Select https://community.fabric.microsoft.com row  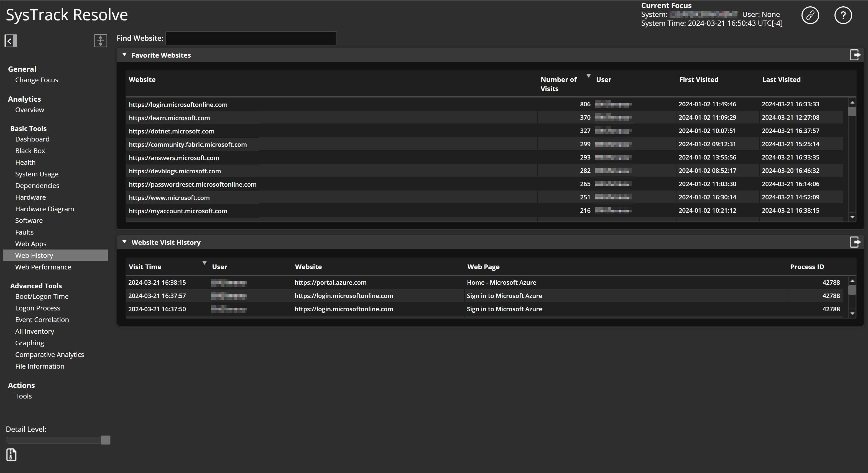click(484, 144)
